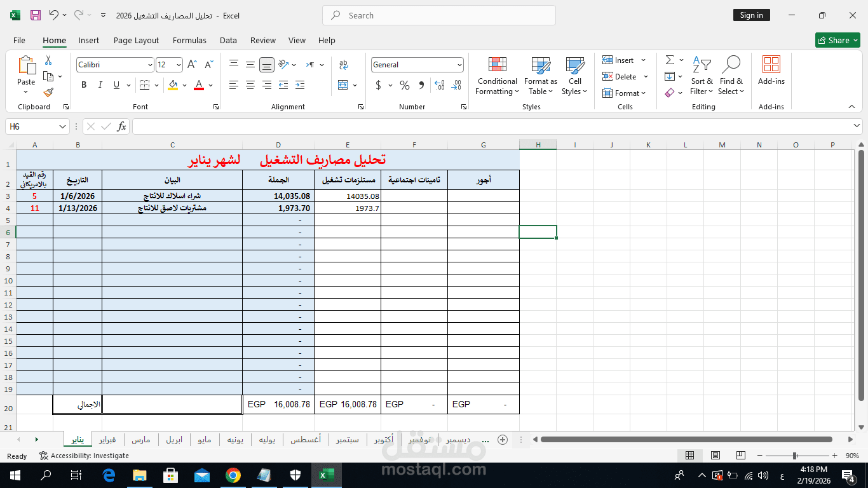Expand the Name Box dropdown arrow

(x=62, y=126)
